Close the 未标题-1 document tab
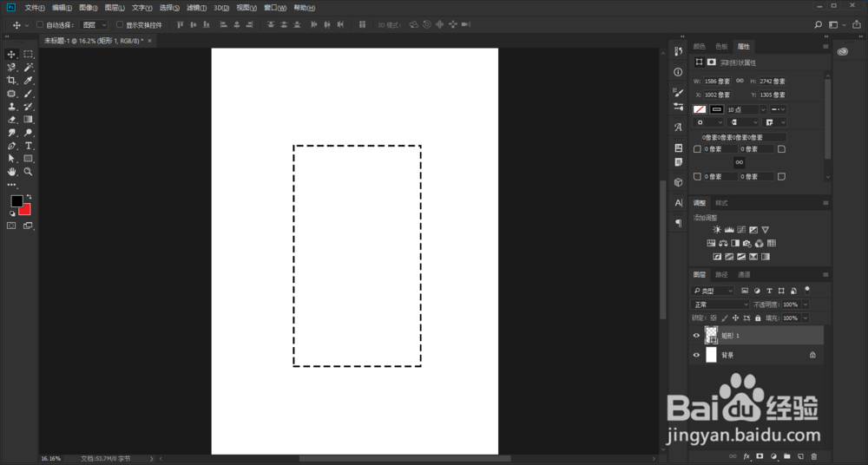The height and width of the screenshot is (465, 868). pos(149,41)
